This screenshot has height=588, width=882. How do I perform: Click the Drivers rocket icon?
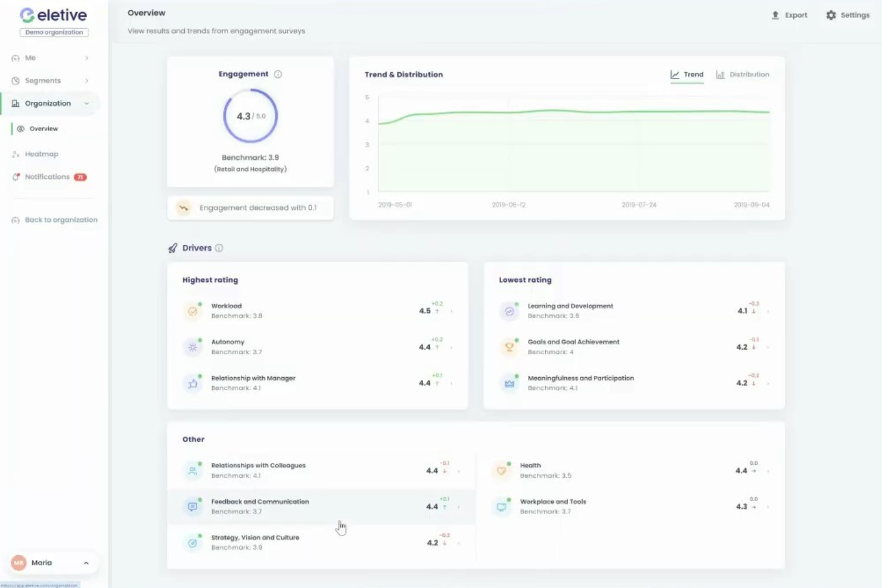173,248
